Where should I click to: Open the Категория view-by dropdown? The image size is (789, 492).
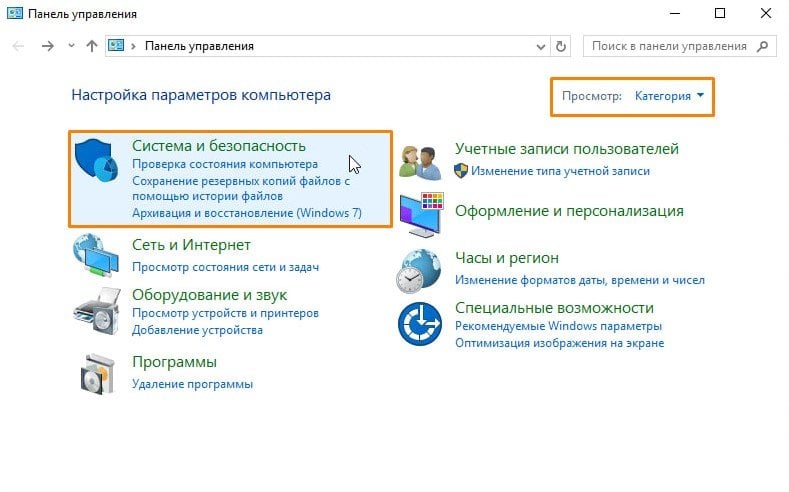669,96
